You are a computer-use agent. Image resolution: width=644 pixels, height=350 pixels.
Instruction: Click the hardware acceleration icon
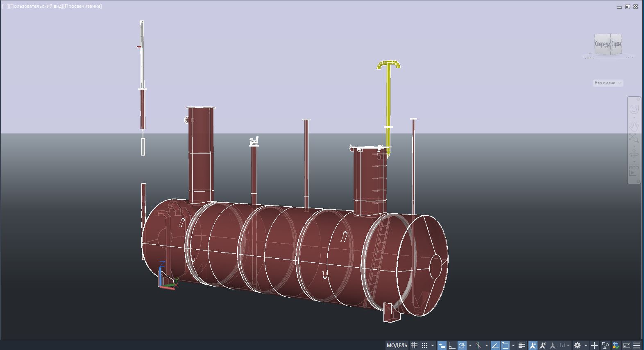pyautogui.click(x=615, y=345)
